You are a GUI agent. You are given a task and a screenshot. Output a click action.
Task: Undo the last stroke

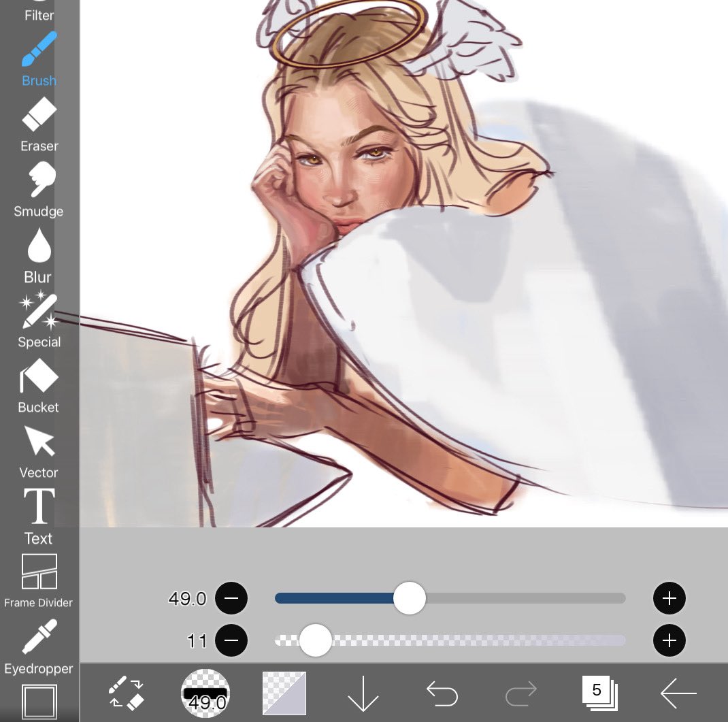pos(442,693)
